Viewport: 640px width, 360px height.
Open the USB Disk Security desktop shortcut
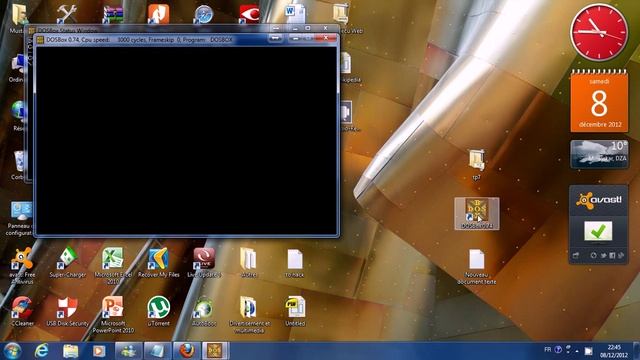[67, 311]
